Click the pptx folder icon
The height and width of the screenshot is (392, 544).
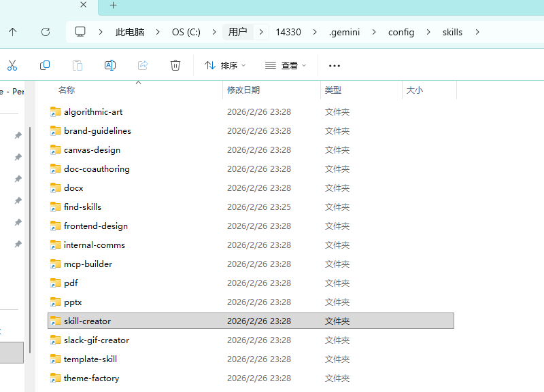point(56,302)
